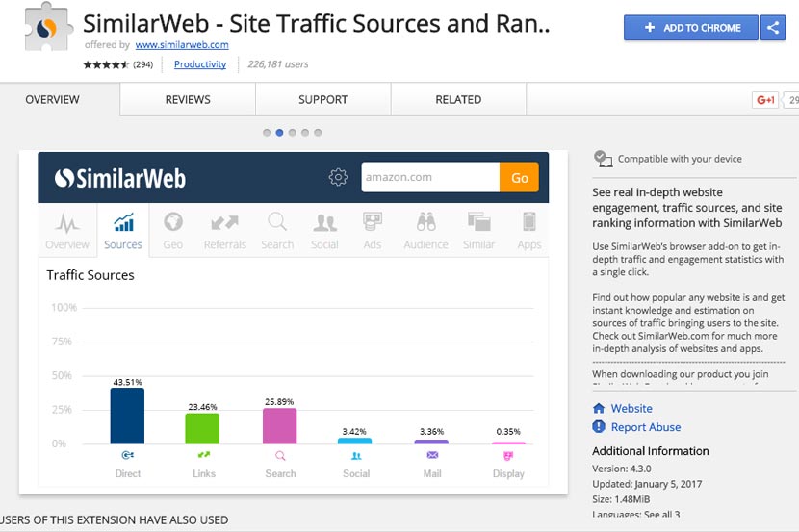The width and height of the screenshot is (799, 532).
Task: Select the Sources bar chart icon
Action: coord(124,222)
